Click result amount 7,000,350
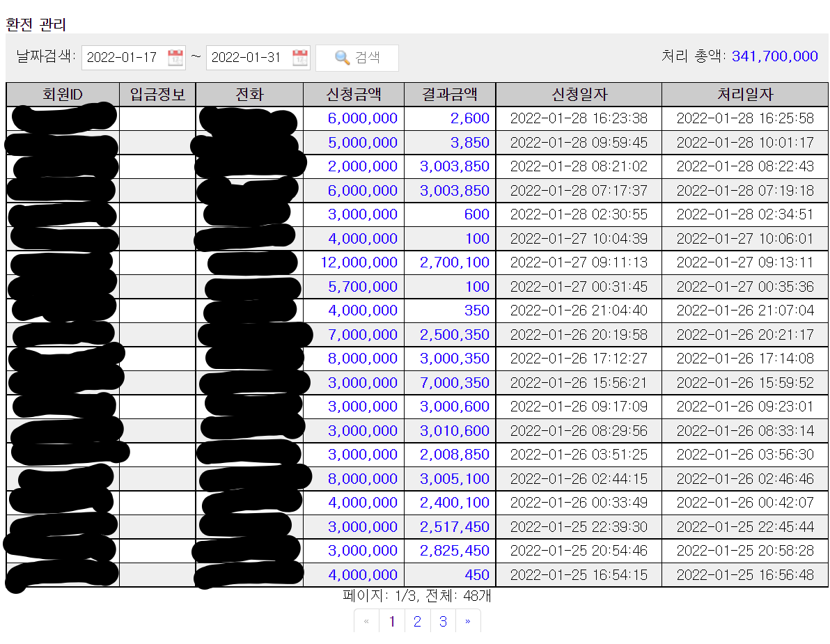This screenshot has height=644, width=830. click(454, 383)
